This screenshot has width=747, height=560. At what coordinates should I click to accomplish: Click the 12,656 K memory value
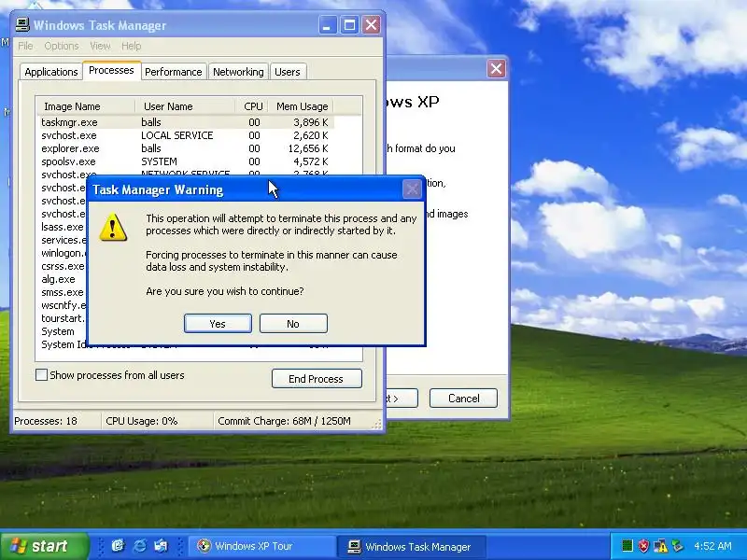click(x=308, y=148)
